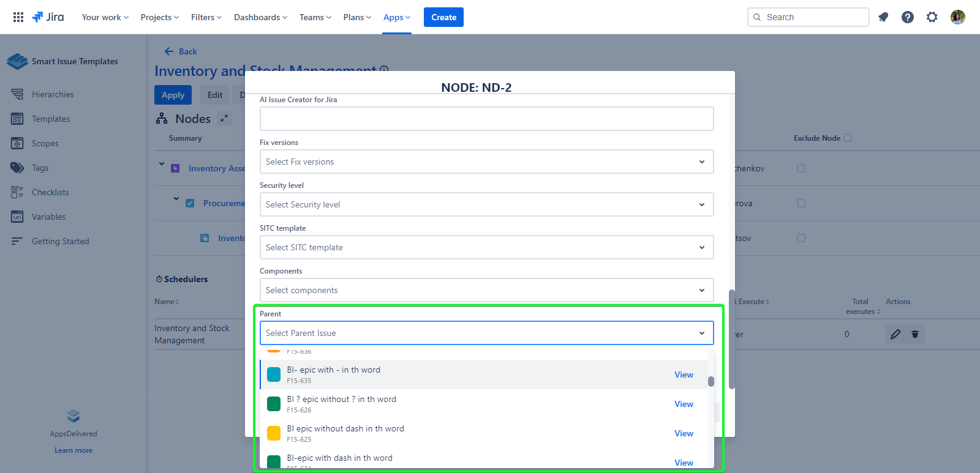
Task: Open the Jira app switcher grid icon
Action: click(x=18, y=17)
